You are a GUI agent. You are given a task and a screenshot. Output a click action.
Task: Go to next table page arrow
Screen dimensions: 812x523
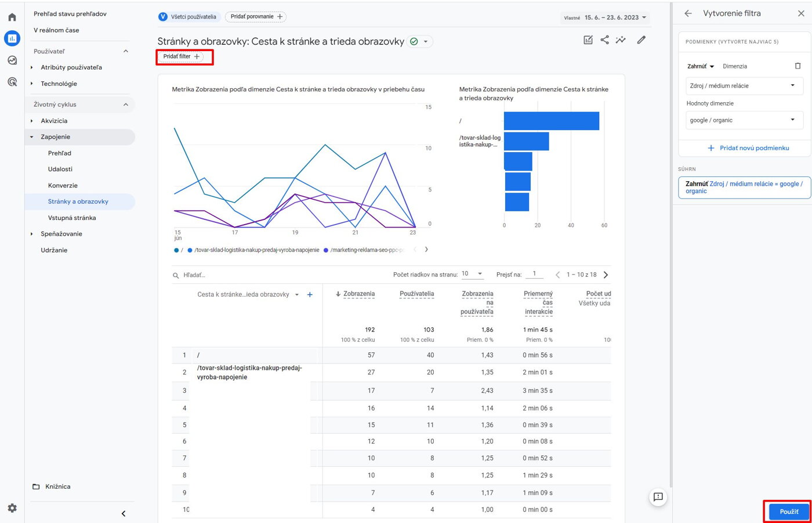click(x=606, y=275)
